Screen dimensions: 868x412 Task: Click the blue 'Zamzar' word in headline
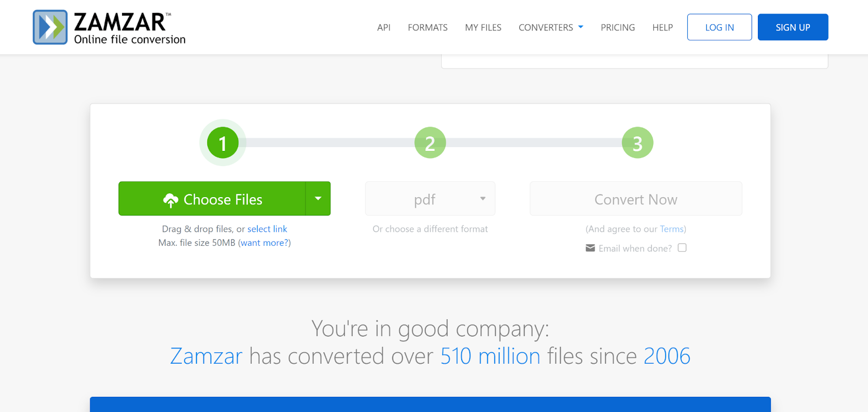point(206,356)
